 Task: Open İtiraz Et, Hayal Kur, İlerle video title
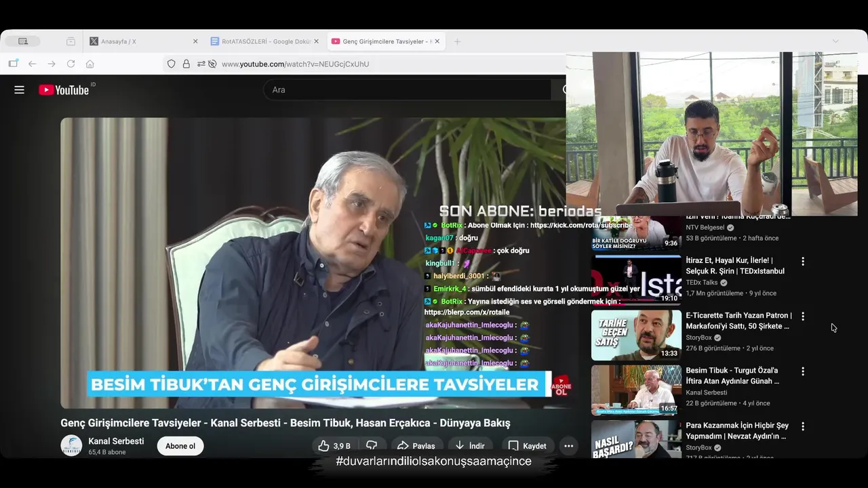(735, 266)
